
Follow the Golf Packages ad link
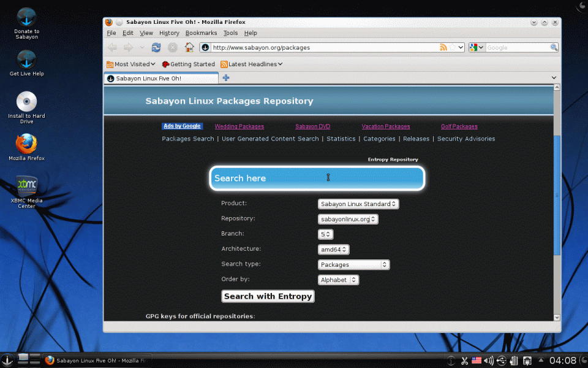pos(459,126)
